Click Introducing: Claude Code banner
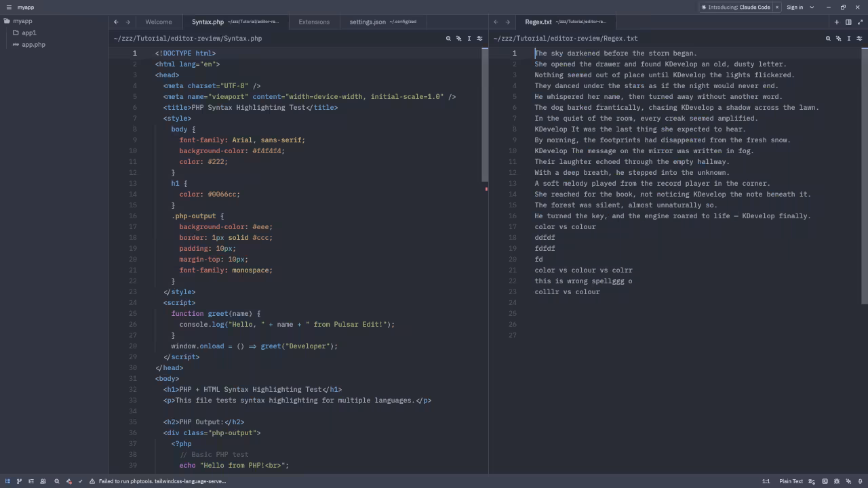The image size is (868, 488). 736,7
